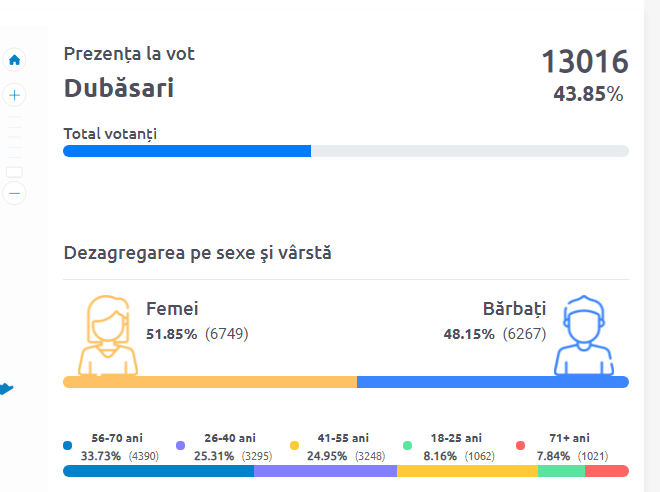The height and width of the screenshot is (492, 660).
Task: Click the purple 26-40 ani legend dot
Action: [181, 445]
